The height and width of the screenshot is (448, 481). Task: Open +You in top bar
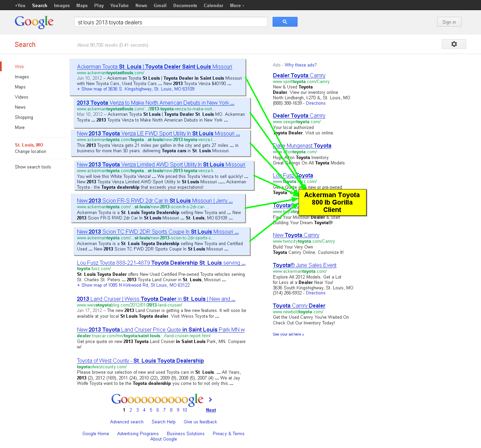tap(20, 5)
